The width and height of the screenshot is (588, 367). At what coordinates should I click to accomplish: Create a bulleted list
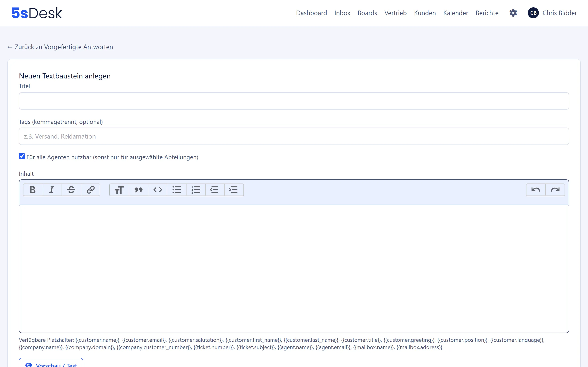pos(177,190)
